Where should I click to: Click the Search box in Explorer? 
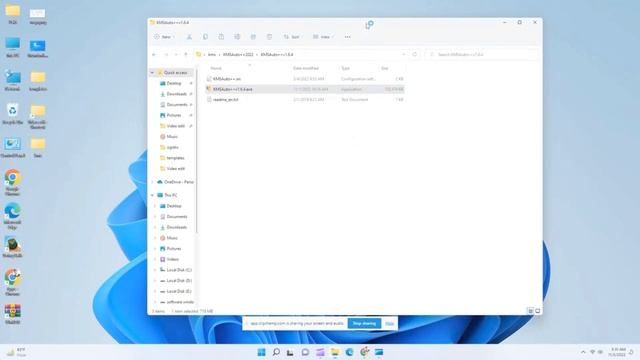[482, 54]
